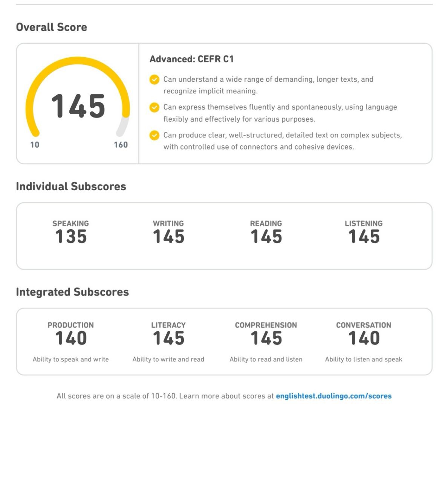Click the 'Overall Score' heading
The width and height of the screenshot is (448, 482).
point(52,27)
